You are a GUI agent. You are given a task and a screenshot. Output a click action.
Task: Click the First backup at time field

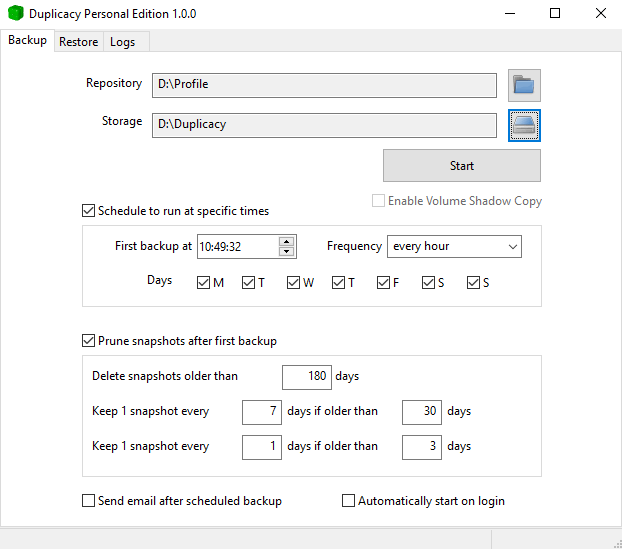pos(237,246)
